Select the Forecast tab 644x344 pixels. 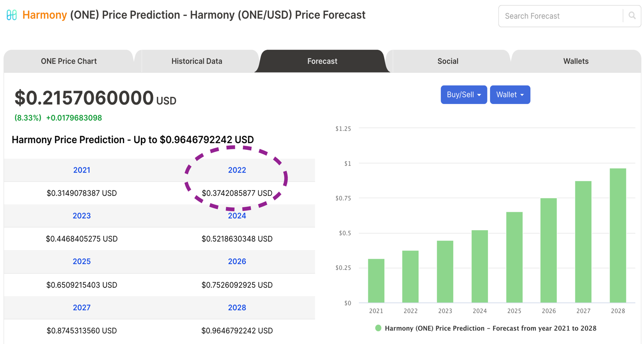tap(322, 61)
